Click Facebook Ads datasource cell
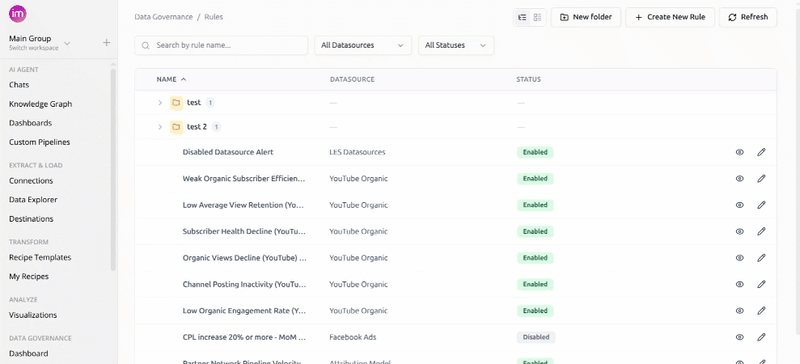 tap(353, 337)
